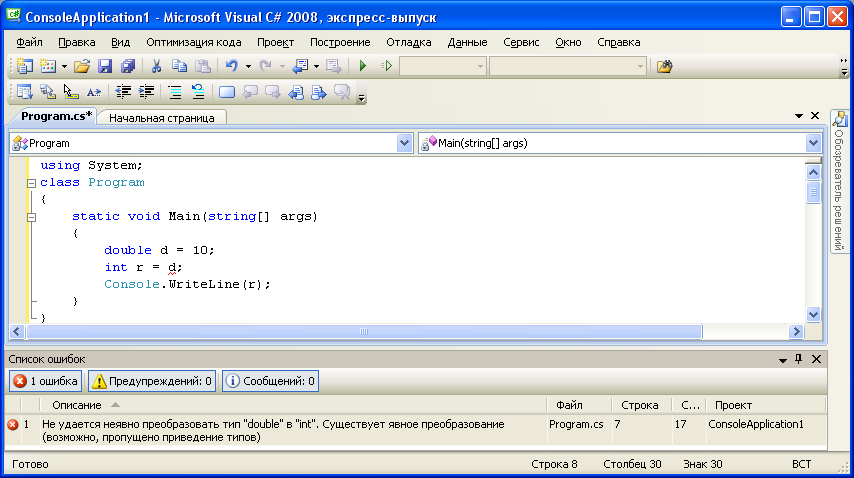Viewport: 854px width, 478px height.
Task: Toggle a bookmark with the blue rectangle icon
Action: pyautogui.click(x=227, y=92)
